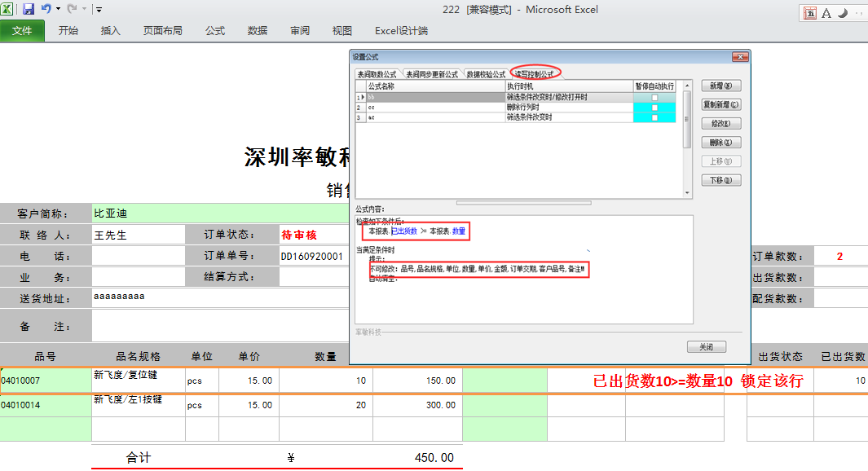Click the 关闭 button in formula dialog

[707, 346]
